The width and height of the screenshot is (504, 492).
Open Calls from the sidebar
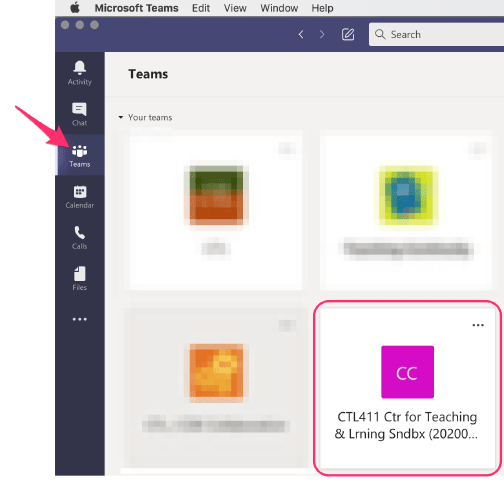pos(79,238)
